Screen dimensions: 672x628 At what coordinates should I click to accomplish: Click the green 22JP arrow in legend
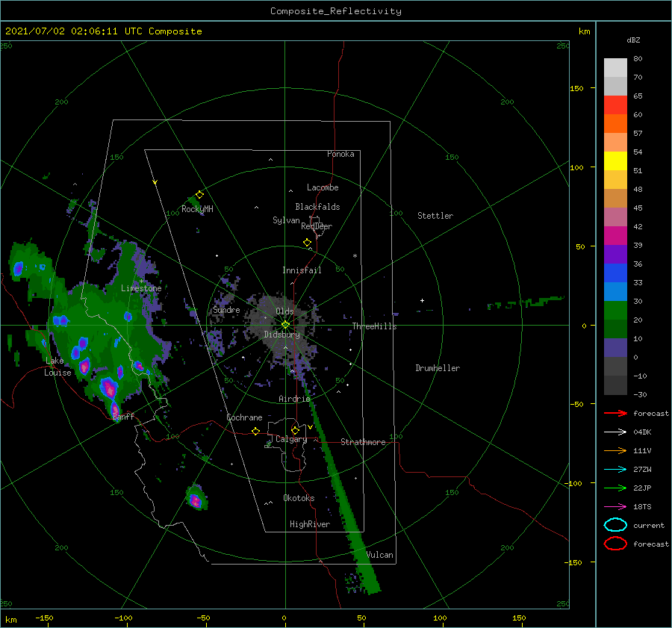click(x=615, y=488)
